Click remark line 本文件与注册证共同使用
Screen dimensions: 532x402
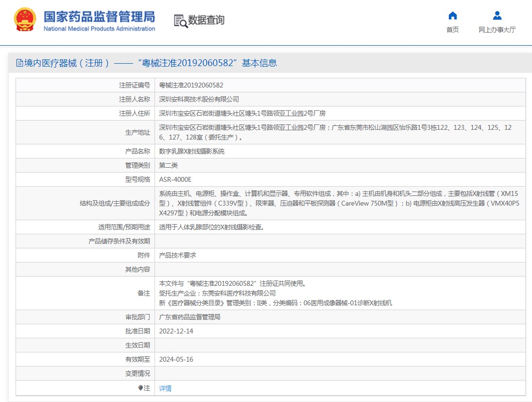(233, 283)
